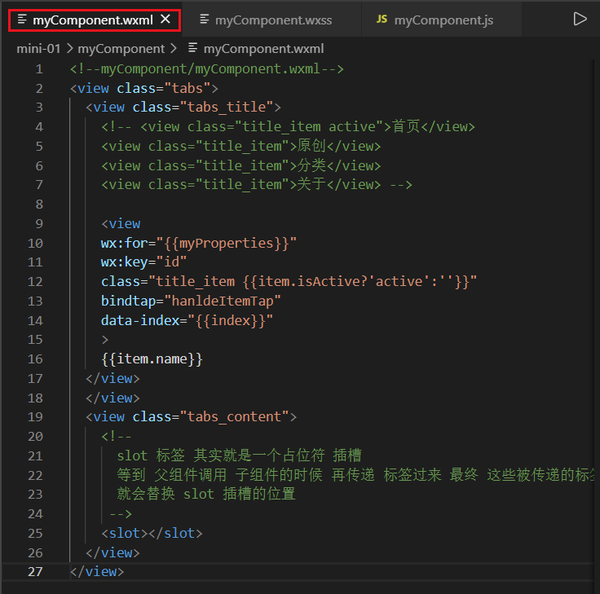Screen dimensions: 600x594
Task: Click closing </view> on line 26
Action: tap(113, 553)
